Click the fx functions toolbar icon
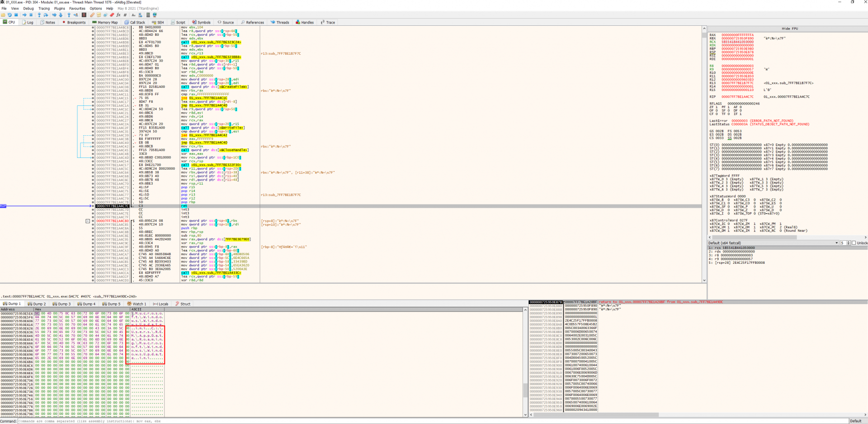 click(x=118, y=15)
